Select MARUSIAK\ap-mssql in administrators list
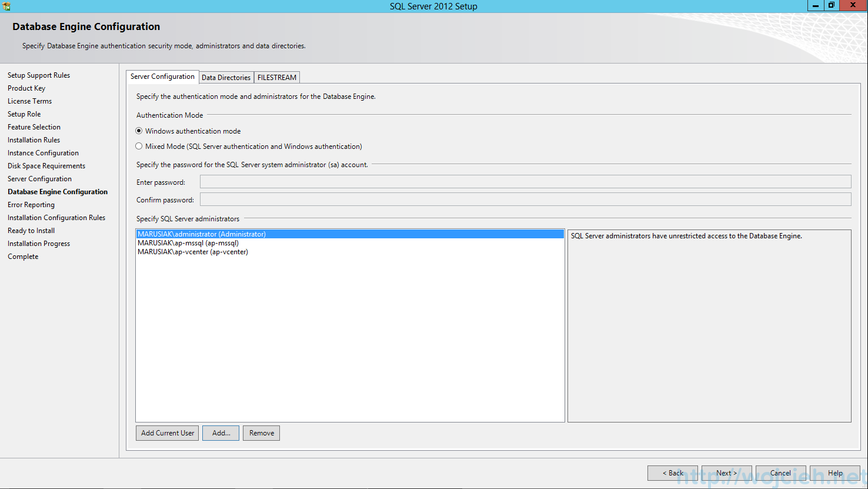This screenshot has width=868, height=489. pyautogui.click(x=350, y=243)
